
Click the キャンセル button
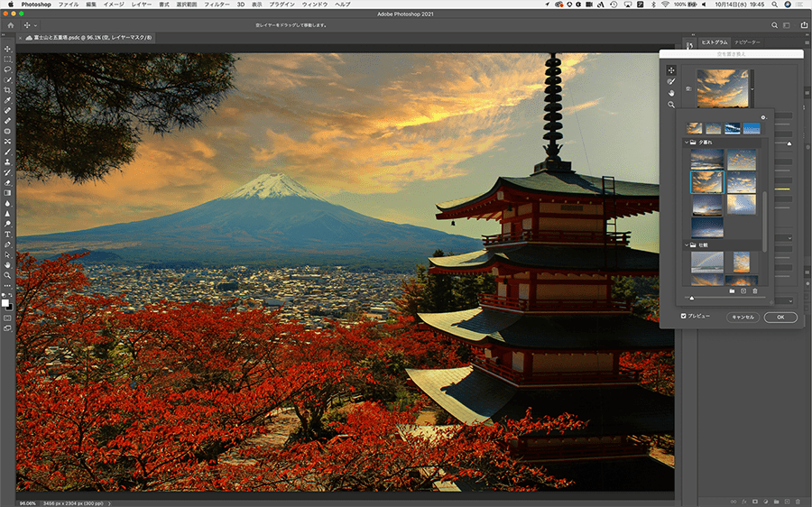click(743, 317)
